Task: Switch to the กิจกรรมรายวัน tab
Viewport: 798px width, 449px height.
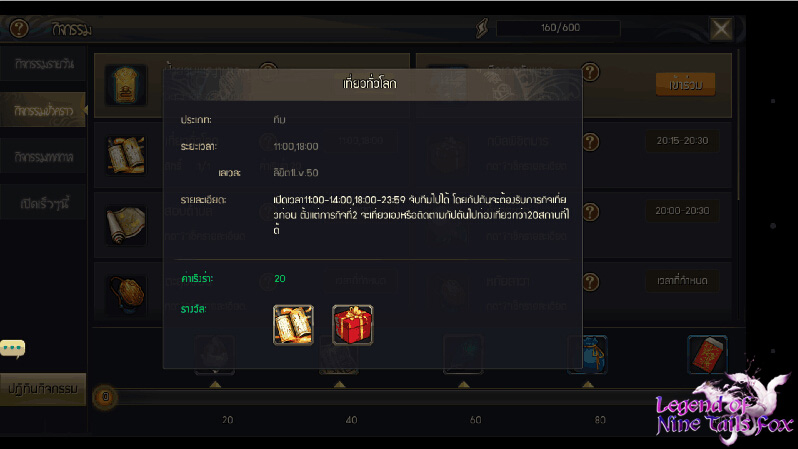Action: [x=43, y=64]
